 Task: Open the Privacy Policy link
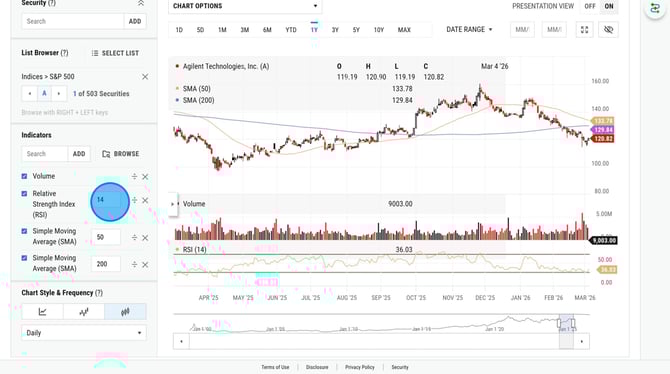click(360, 367)
